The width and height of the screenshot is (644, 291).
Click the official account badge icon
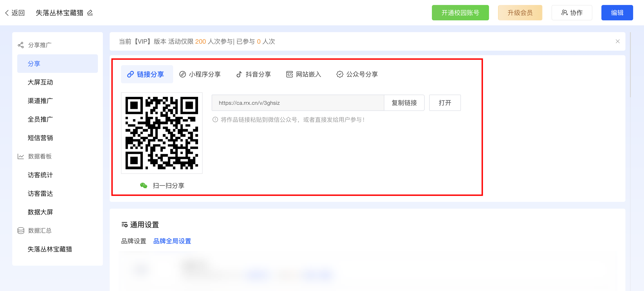pyautogui.click(x=340, y=74)
